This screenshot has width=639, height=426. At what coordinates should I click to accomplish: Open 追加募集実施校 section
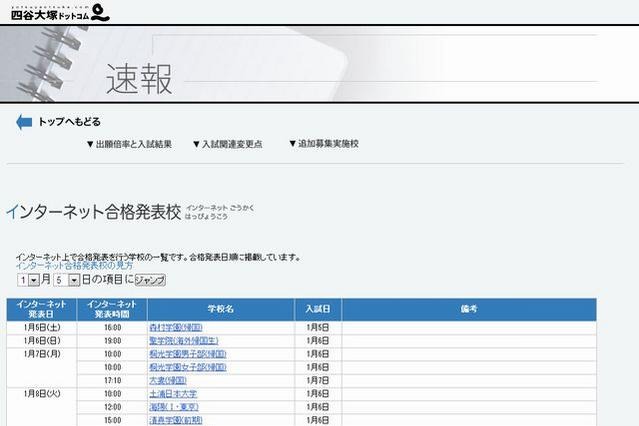pos(324,143)
